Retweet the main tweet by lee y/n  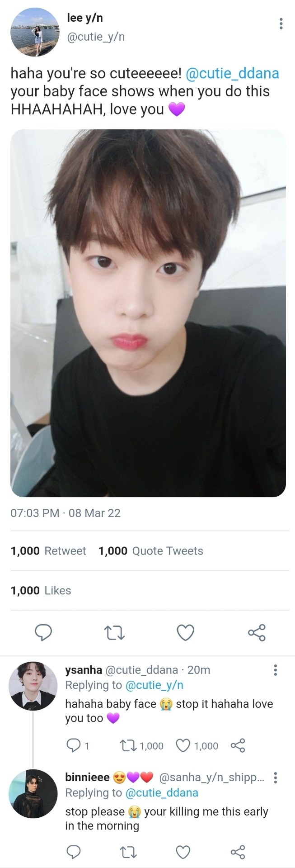(x=114, y=632)
